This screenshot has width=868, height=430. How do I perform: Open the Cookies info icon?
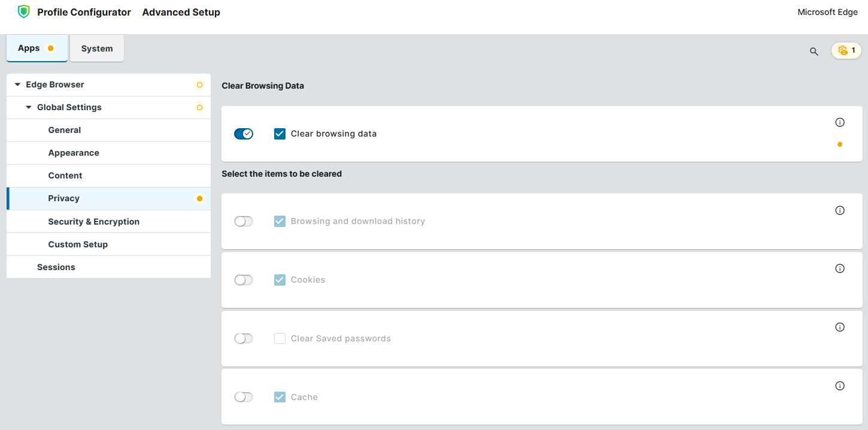pos(839,268)
